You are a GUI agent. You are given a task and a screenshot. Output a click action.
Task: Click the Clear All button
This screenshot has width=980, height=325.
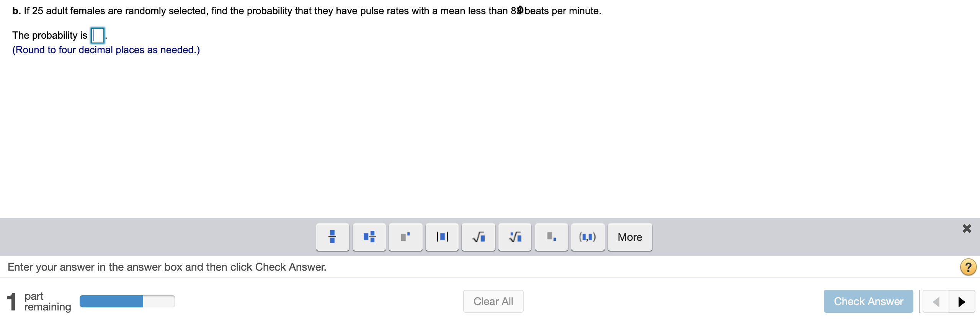click(493, 301)
